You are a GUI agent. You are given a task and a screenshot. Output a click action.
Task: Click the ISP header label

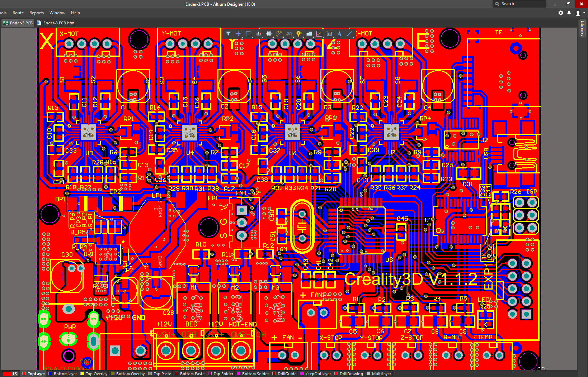pyautogui.click(x=532, y=192)
